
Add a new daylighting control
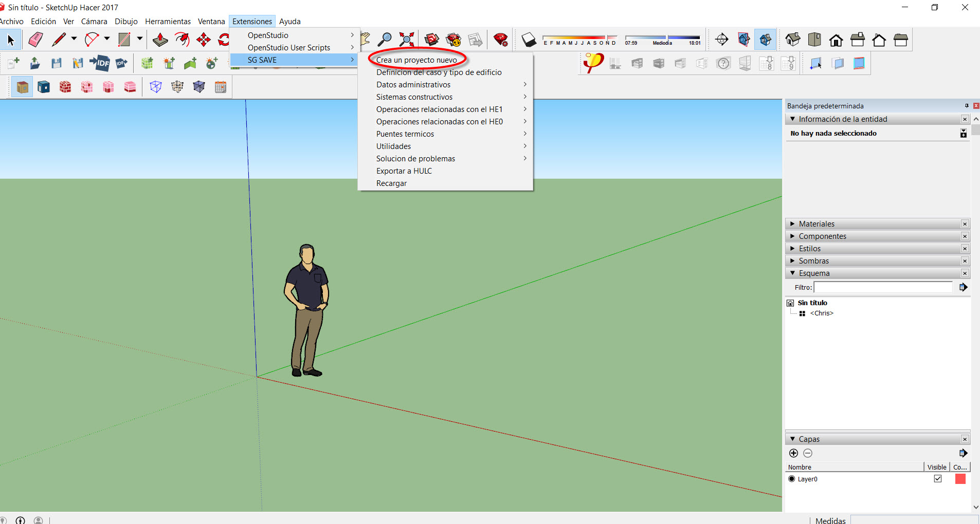pyautogui.click(x=212, y=63)
